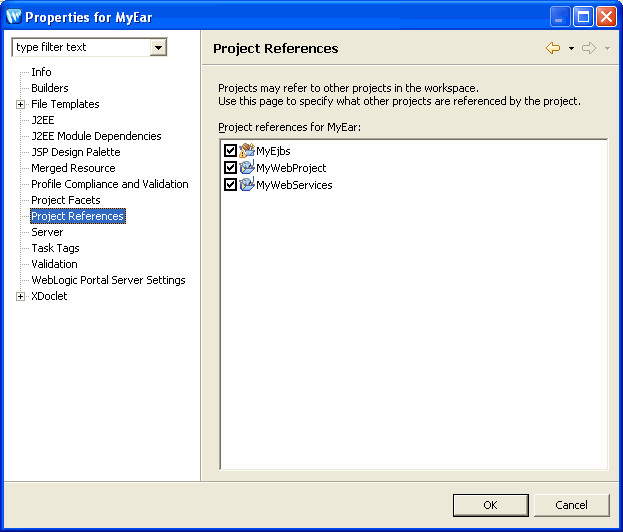Open the back history dropdown menu
Image resolution: width=623 pixels, height=532 pixels.
coord(571,48)
